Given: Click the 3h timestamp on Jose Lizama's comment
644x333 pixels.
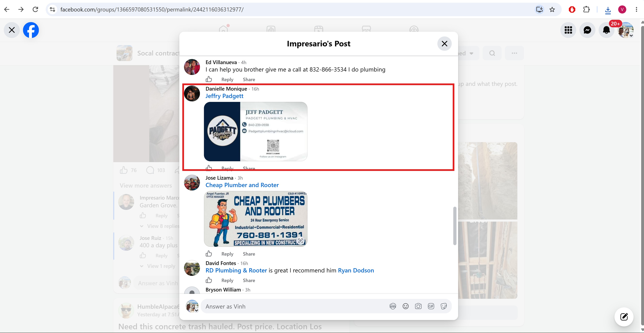Looking at the screenshot, I should click(x=240, y=178).
